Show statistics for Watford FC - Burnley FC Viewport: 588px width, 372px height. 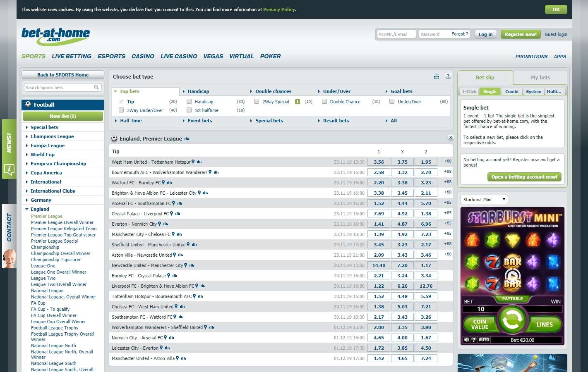[x=169, y=183]
